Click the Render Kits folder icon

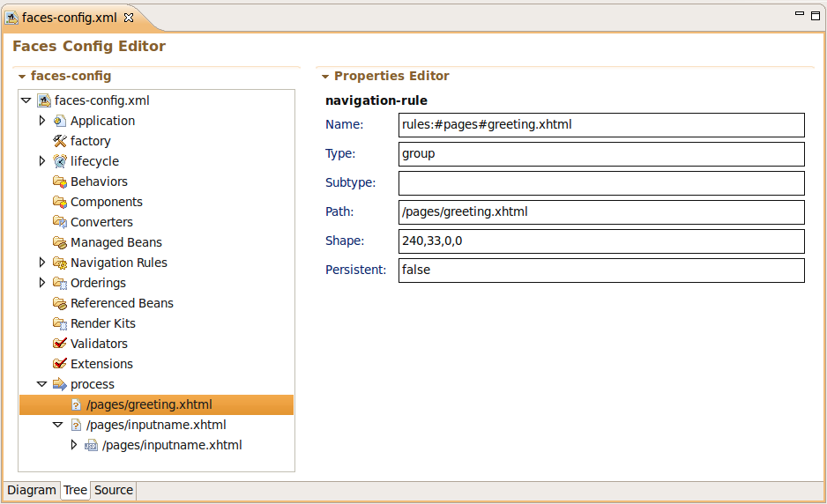(60, 323)
